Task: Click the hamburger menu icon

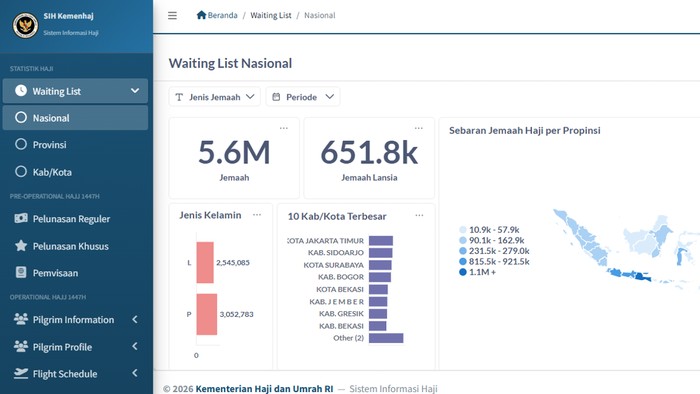Action: point(172,16)
